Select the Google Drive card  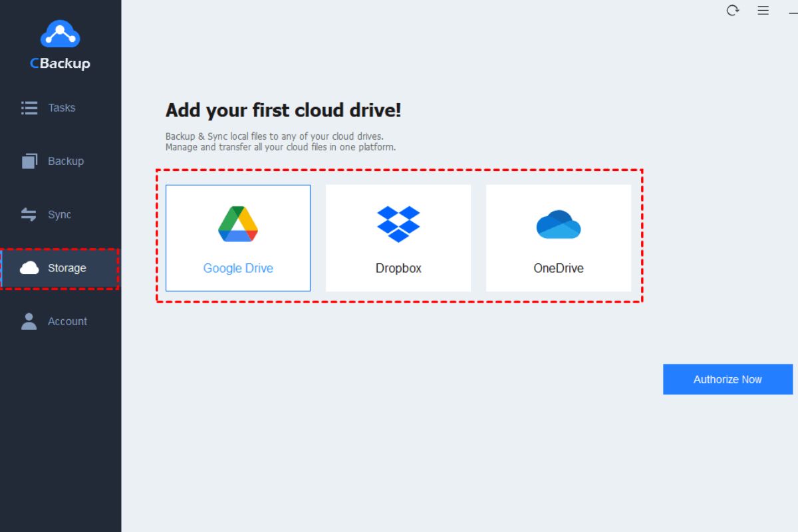point(238,238)
